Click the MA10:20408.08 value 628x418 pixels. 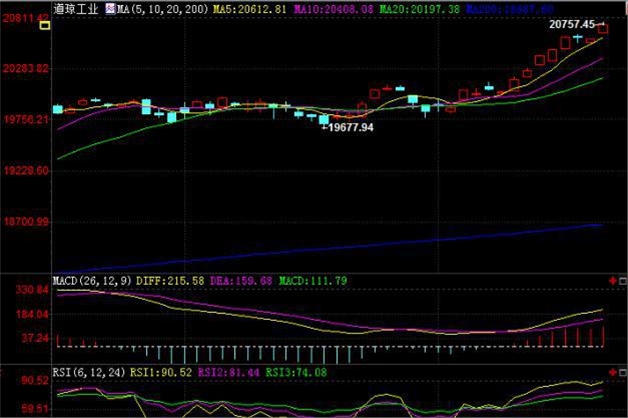tap(334, 9)
